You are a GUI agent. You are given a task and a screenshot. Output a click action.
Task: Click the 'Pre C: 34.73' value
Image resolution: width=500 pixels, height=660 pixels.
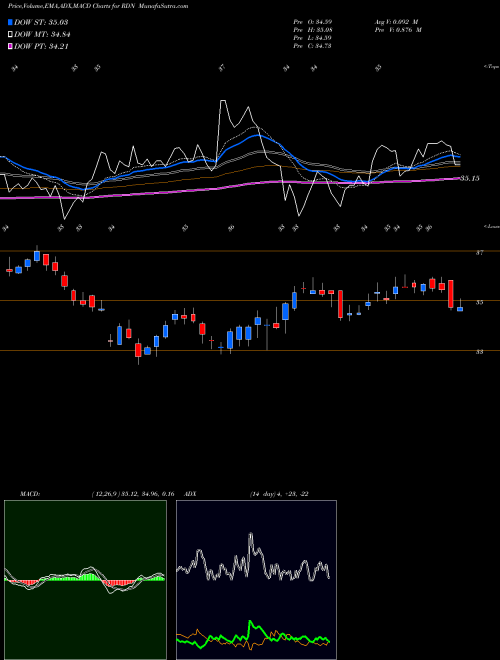coord(313,46)
